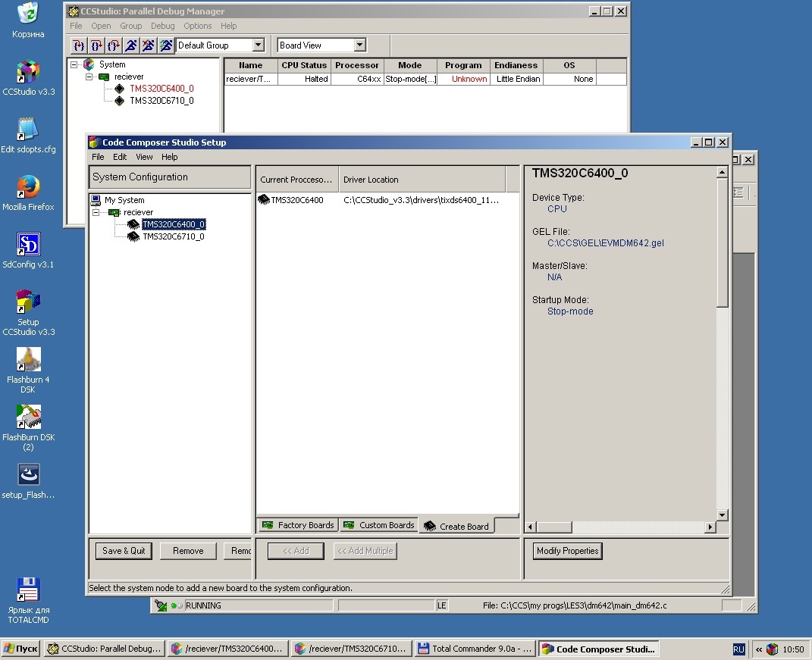812x660 pixels.
Task: Open the Group menu in Parallel Debug Manager
Action: (130, 26)
